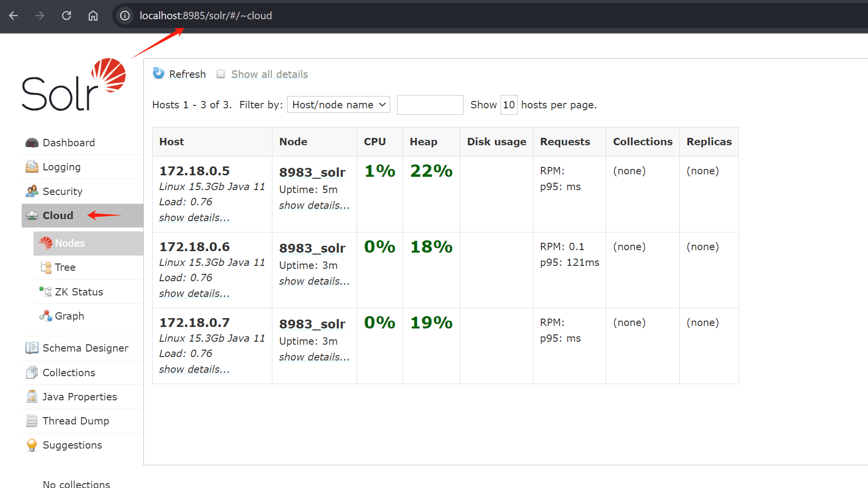Click the Suggestions lightbulb icon
Screen dimensions: 868x488
(32, 445)
